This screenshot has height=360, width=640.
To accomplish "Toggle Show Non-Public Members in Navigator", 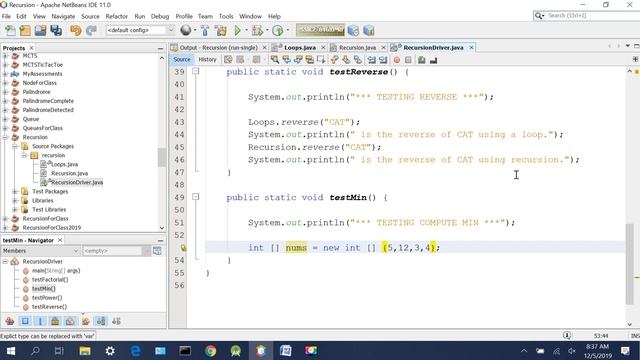I will point(55,321).
